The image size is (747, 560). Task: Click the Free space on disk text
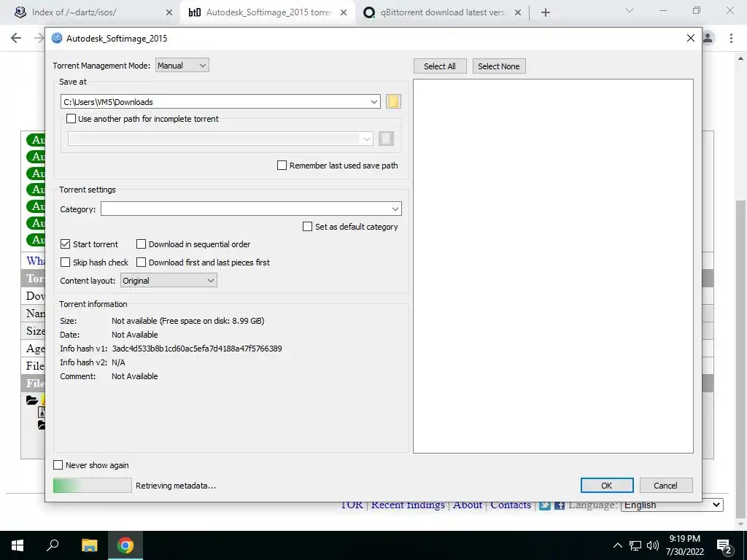212,321
